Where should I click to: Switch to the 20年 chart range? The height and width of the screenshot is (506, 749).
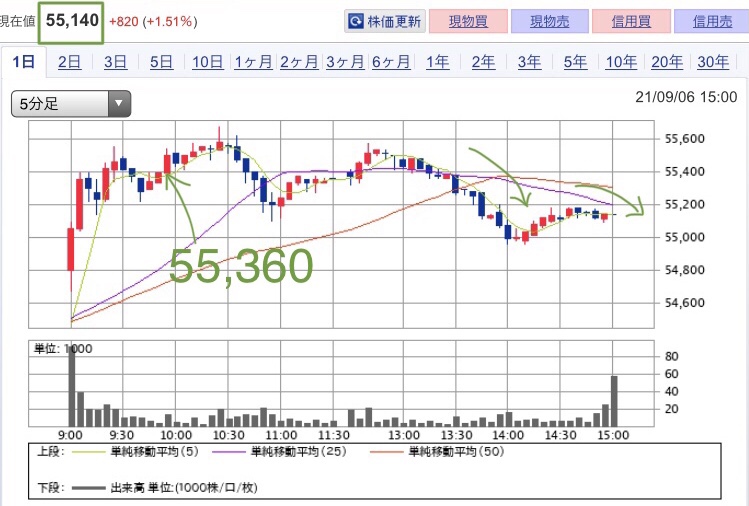click(667, 62)
